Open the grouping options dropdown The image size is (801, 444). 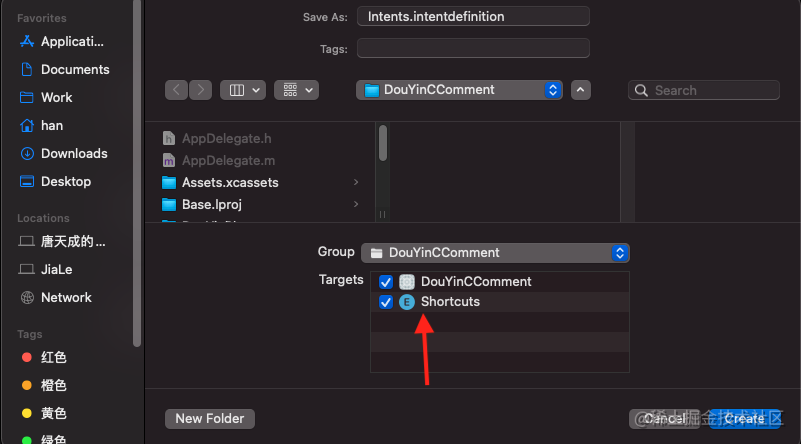click(297, 90)
